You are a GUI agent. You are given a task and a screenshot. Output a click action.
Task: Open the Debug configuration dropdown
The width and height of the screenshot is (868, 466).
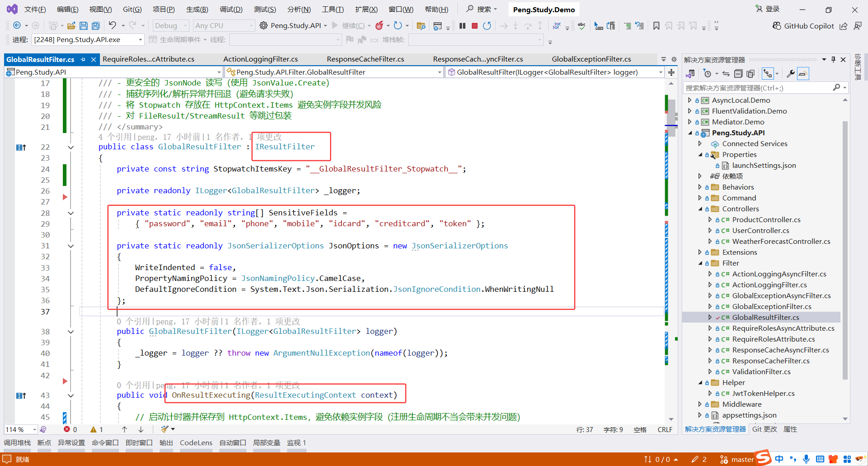click(x=171, y=26)
